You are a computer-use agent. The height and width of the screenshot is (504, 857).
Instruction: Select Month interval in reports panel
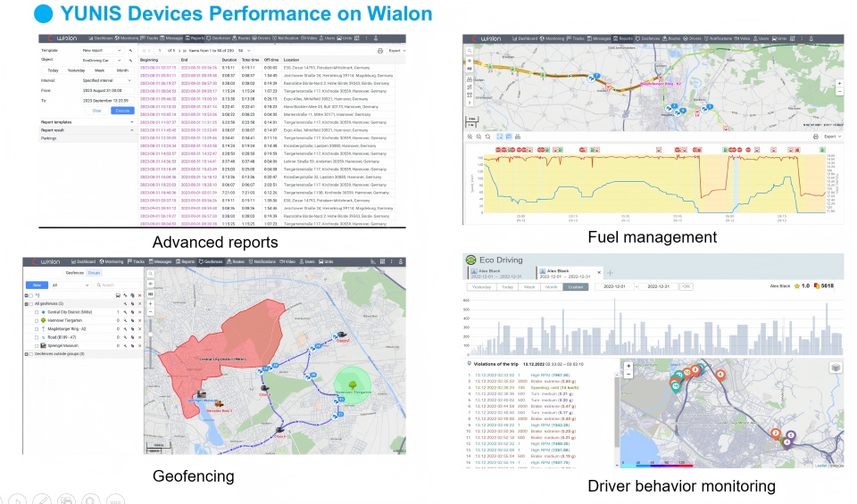pos(122,70)
